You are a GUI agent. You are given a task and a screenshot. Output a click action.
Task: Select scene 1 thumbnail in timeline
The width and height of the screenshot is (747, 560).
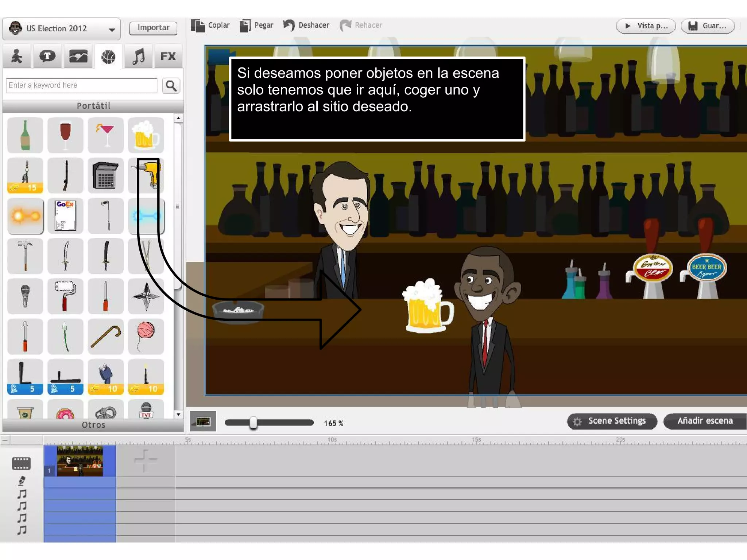[x=80, y=461]
